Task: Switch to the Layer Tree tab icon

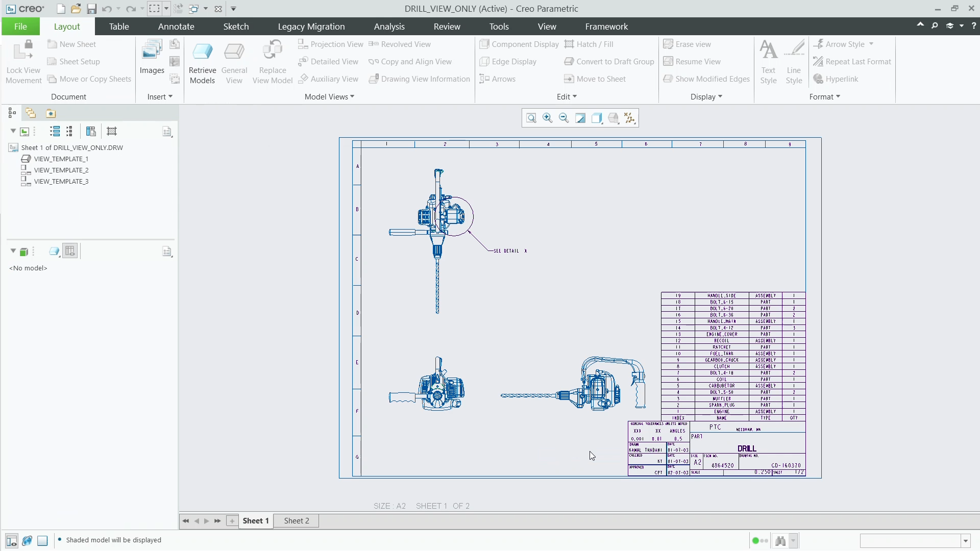Action: [x=31, y=113]
